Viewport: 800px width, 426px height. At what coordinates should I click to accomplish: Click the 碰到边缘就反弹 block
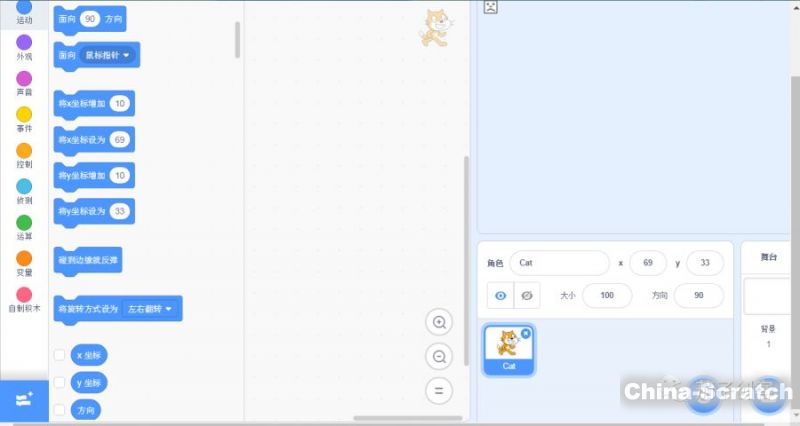pos(89,261)
